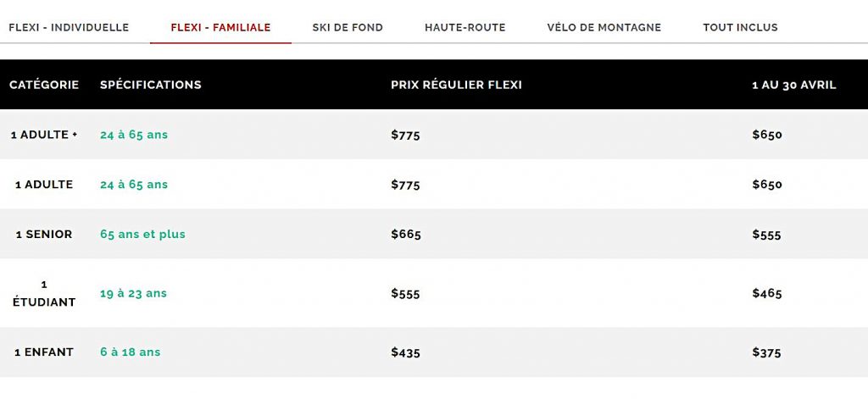Show the Tout Inclus tab
The image size is (868, 399).
click(x=740, y=27)
